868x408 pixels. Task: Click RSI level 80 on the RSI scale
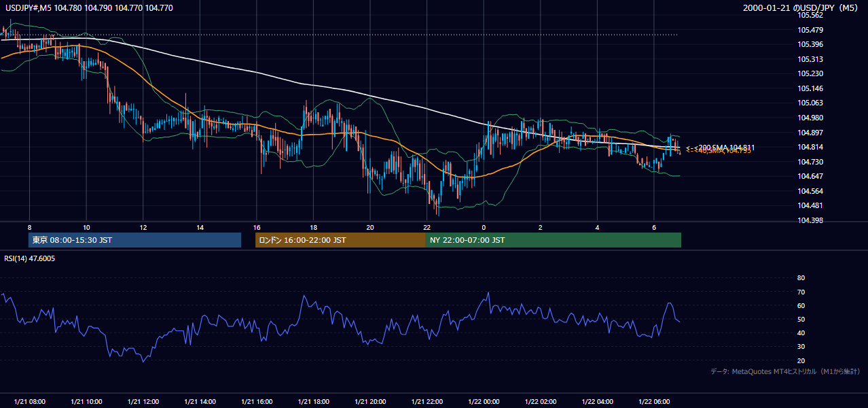(x=801, y=278)
